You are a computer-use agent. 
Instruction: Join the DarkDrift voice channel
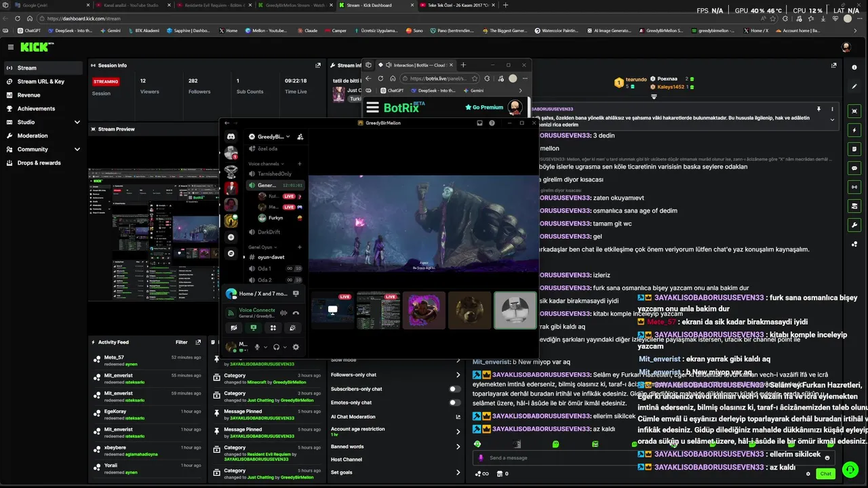275,232
